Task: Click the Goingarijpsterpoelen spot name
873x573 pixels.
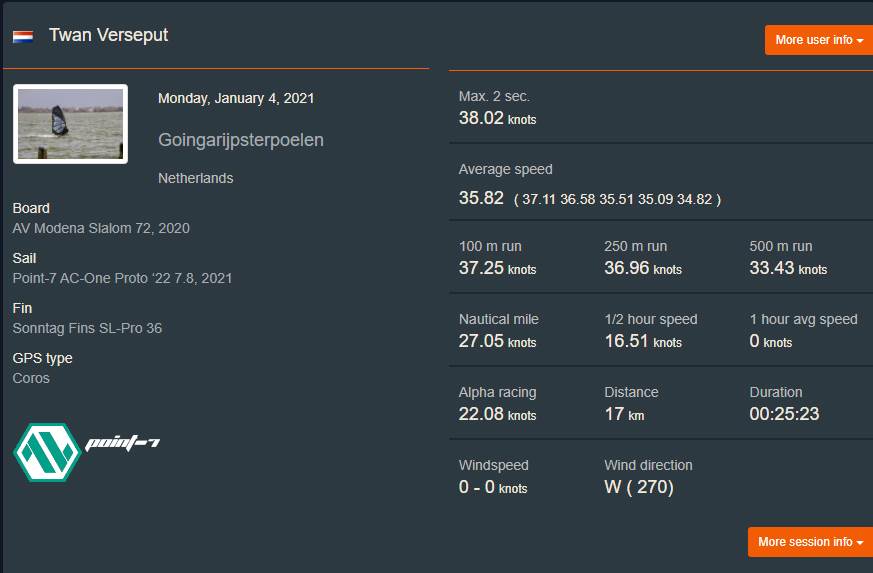Action: click(x=241, y=140)
